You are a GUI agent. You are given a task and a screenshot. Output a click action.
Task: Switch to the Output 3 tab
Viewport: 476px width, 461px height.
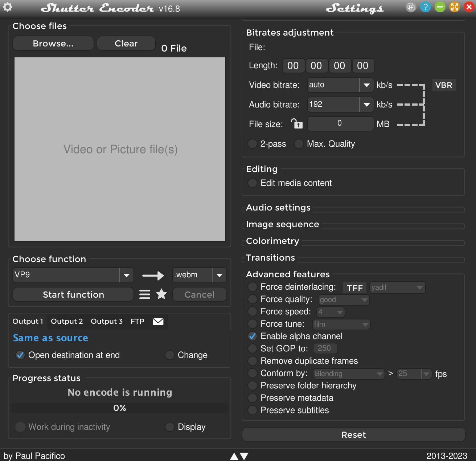pyautogui.click(x=107, y=321)
